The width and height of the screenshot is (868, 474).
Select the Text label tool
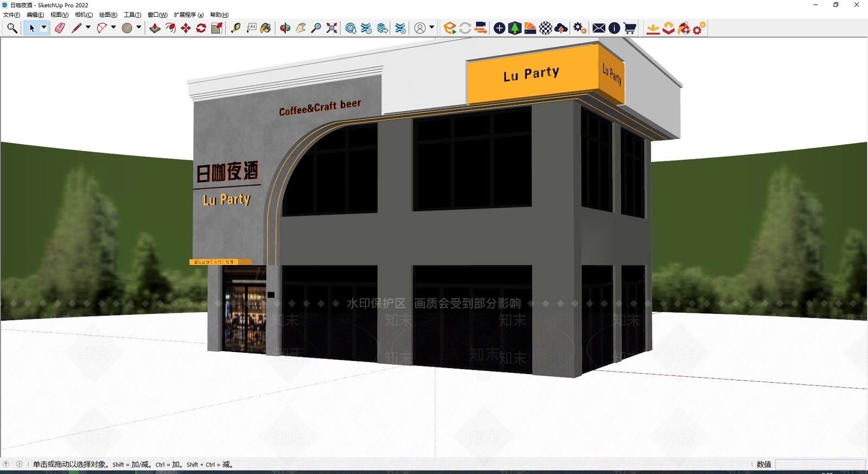[x=251, y=28]
